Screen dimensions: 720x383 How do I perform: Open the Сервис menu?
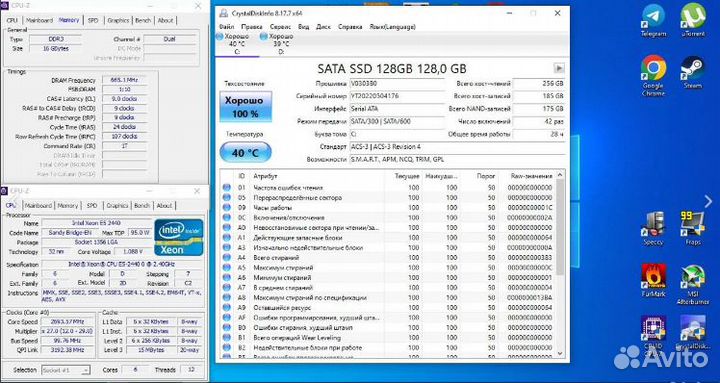[280, 27]
